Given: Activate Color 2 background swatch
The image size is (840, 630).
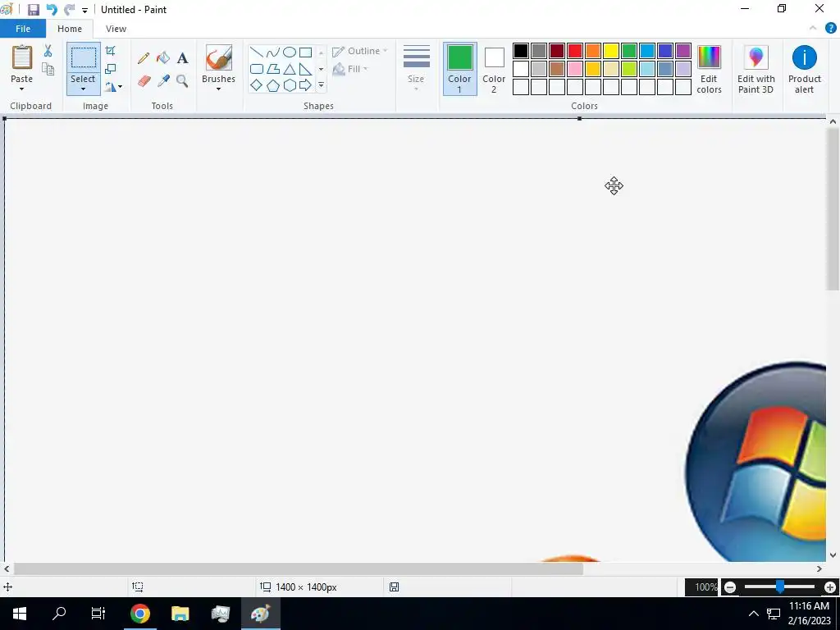Looking at the screenshot, I should (494, 69).
